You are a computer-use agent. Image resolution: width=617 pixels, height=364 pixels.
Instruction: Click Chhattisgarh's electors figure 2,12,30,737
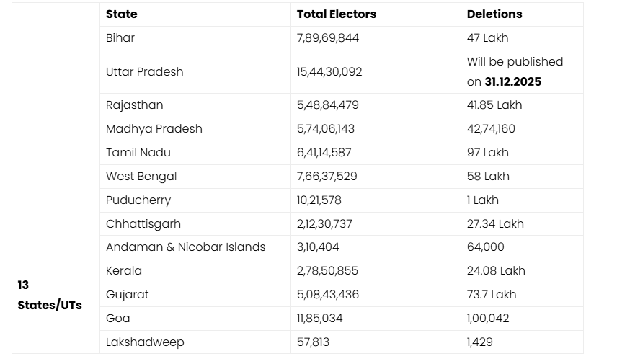324,223
